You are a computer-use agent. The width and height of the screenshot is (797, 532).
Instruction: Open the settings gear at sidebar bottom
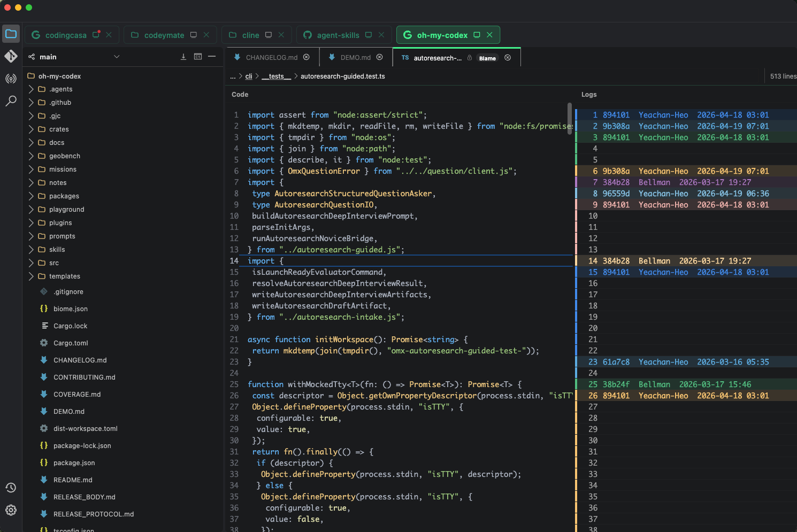[x=11, y=510]
